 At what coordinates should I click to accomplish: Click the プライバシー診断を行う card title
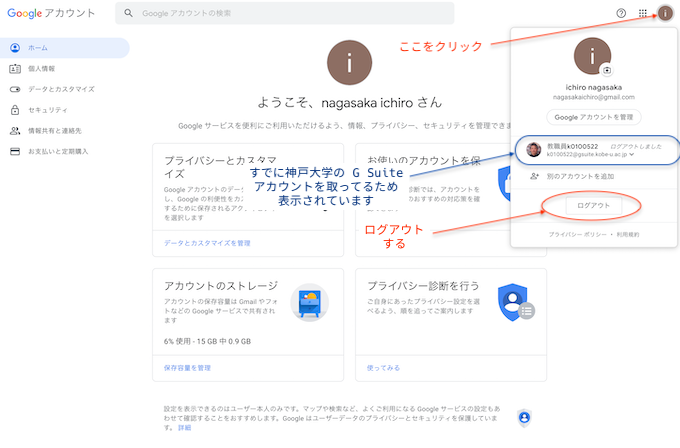click(x=423, y=286)
